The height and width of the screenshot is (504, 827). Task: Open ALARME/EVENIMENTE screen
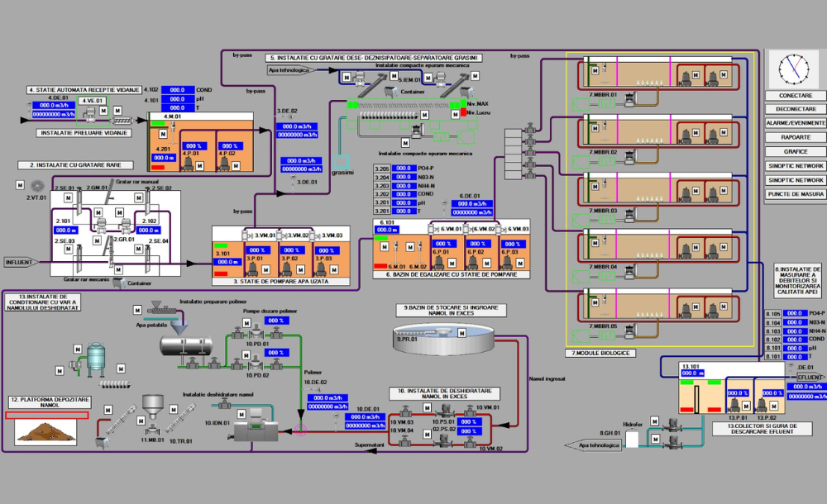click(x=796, y=123)
